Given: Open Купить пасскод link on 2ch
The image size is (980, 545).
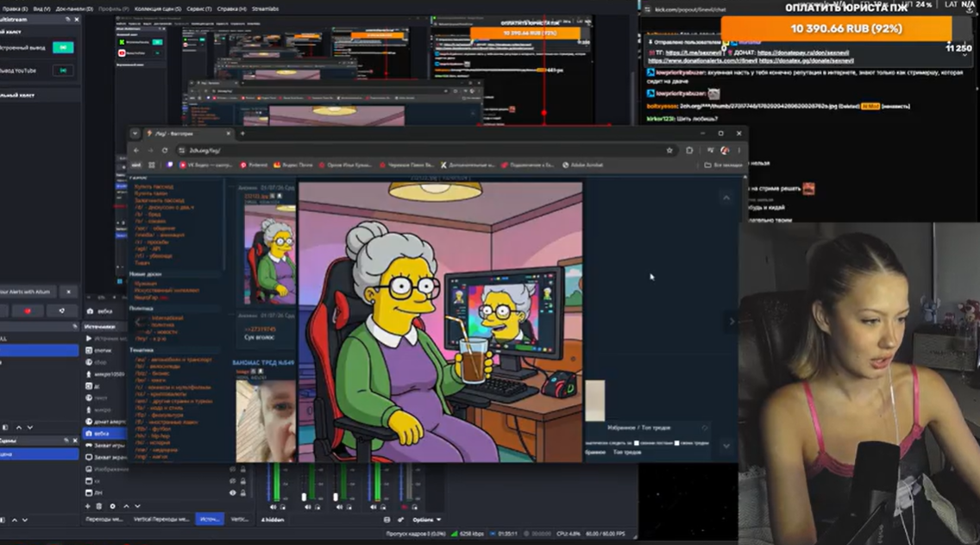Looking at the screenshot, I should tap(154, 186).
